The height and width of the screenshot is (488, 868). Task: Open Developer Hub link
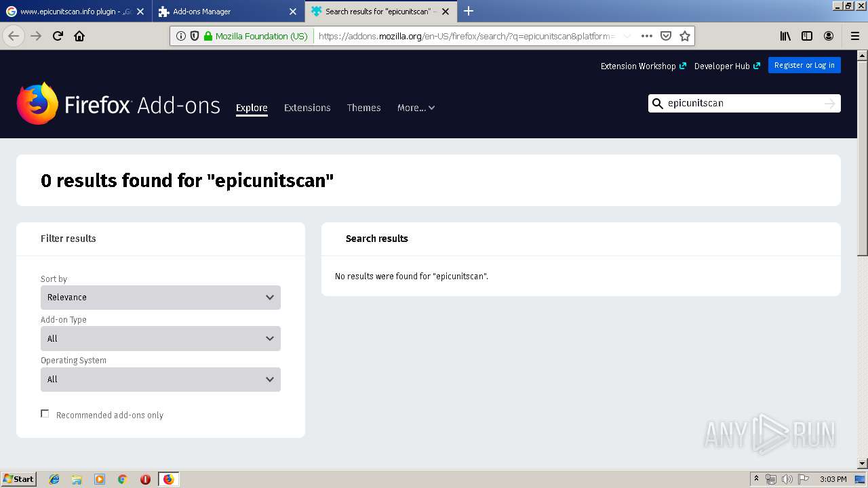[727, 66]
